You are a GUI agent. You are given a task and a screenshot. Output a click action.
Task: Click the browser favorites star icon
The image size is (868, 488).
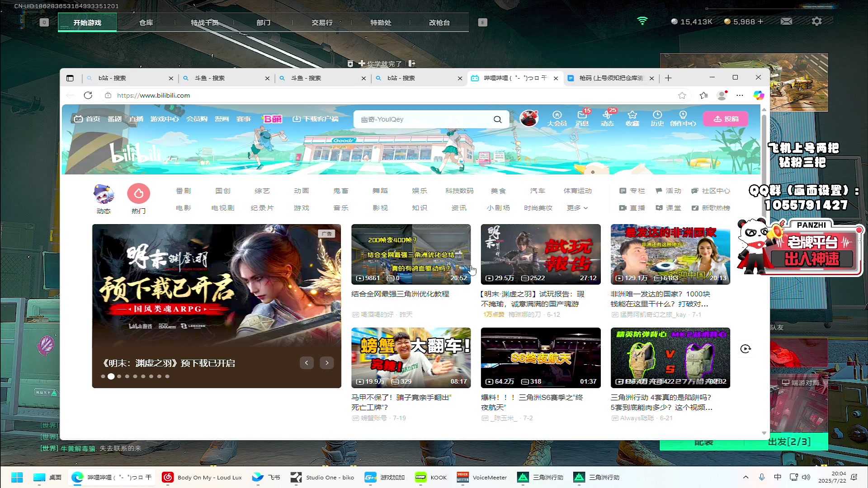click(682, 95)
